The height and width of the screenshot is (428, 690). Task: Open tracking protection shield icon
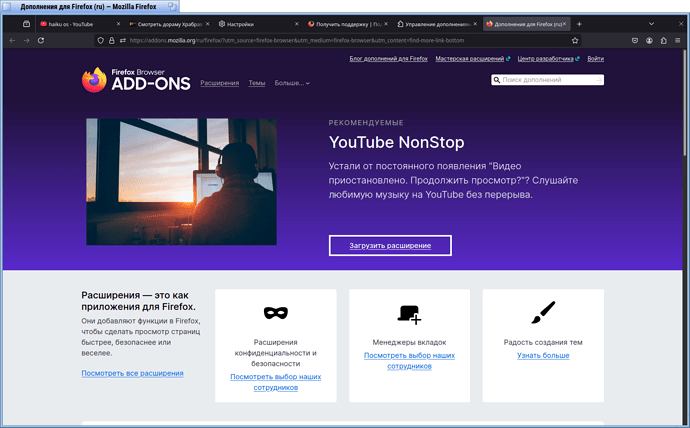tap(101, 40)
